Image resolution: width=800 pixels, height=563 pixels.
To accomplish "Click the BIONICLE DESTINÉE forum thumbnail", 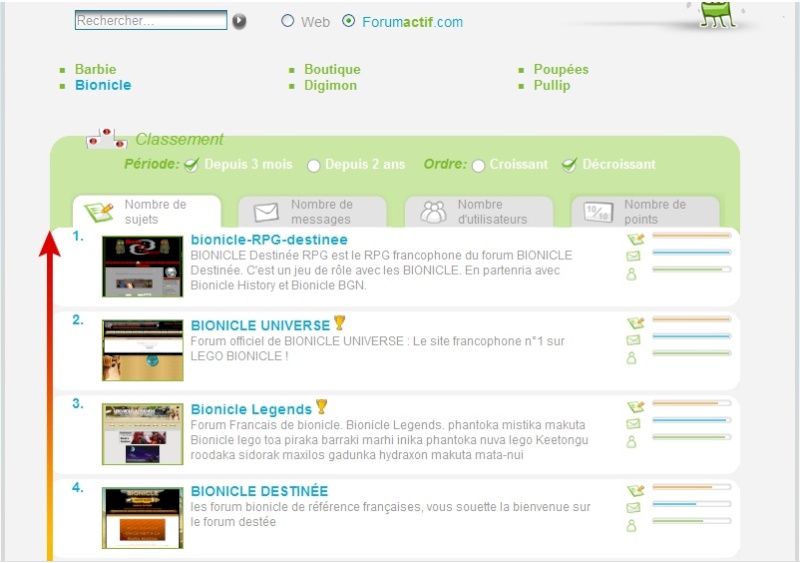I will [142, 518].
